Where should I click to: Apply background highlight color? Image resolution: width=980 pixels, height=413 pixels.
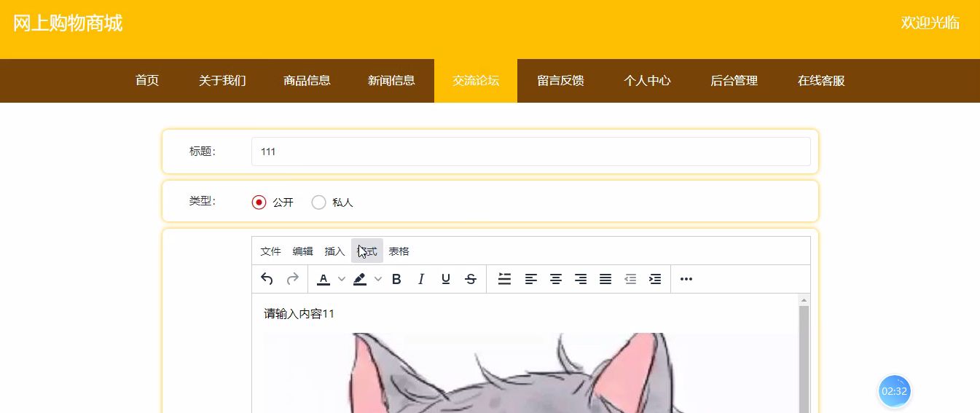[360, 279]
